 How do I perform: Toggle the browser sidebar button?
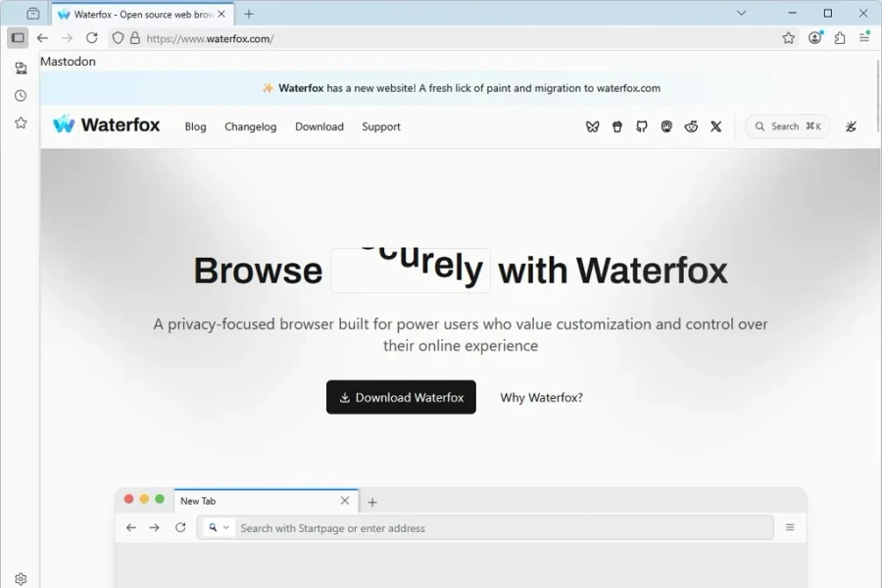point(18,38)
